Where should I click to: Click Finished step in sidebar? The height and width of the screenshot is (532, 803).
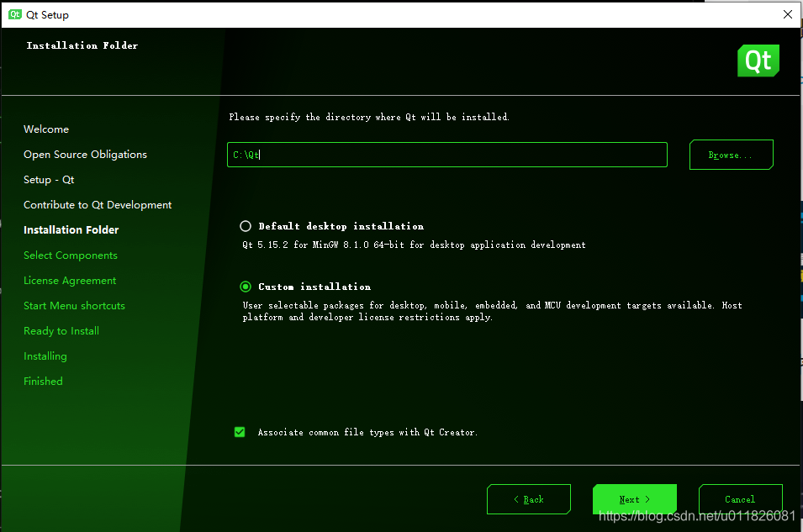click(x=43, y=381)
